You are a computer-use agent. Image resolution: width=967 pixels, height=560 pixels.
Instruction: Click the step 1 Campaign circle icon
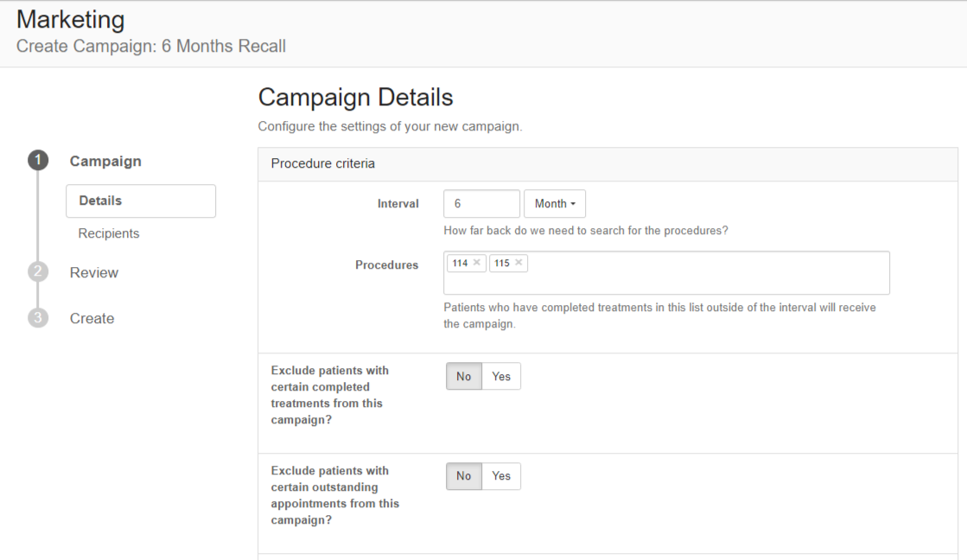37,161
